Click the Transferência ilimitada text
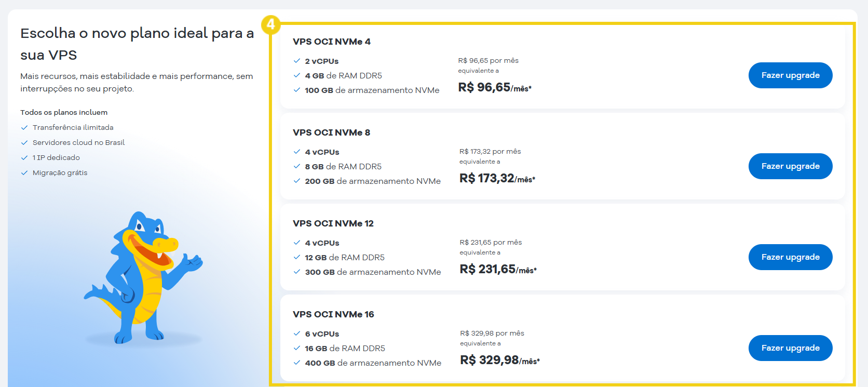 tap(73, 127)
